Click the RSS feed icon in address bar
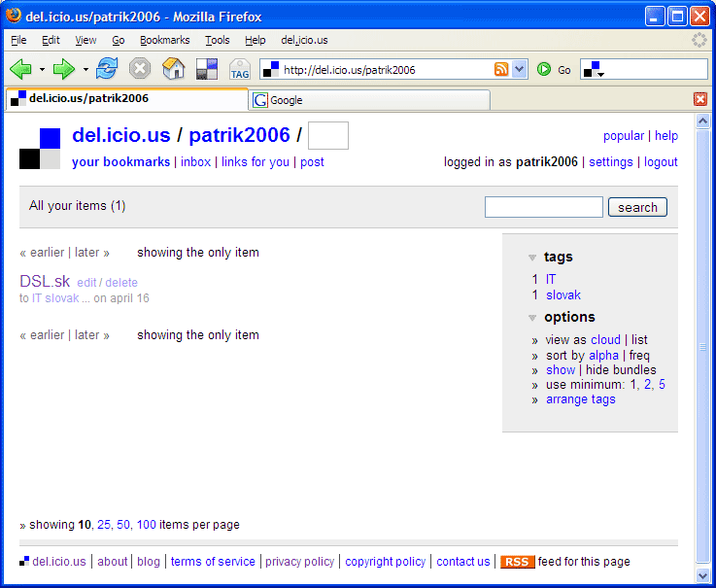 coord(501,69)
